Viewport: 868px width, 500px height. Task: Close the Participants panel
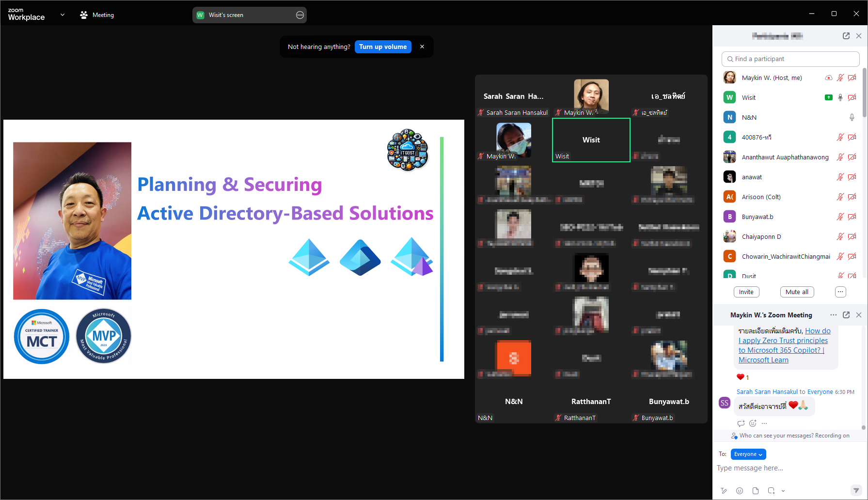(x=859, y=36)
